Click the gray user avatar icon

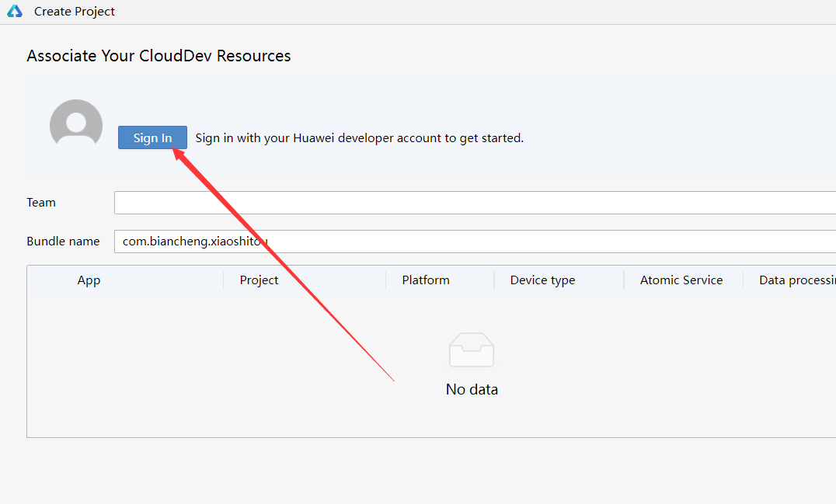(x=76, y=123)
